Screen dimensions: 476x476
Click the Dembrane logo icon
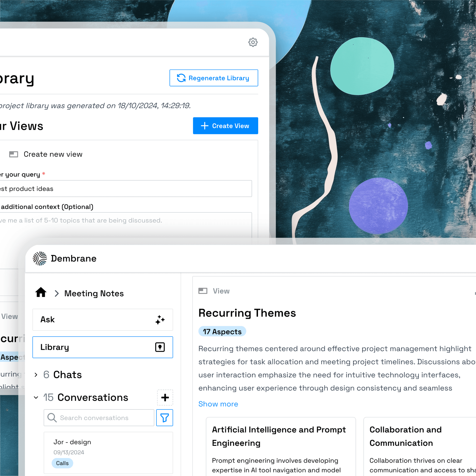[40, 258]
